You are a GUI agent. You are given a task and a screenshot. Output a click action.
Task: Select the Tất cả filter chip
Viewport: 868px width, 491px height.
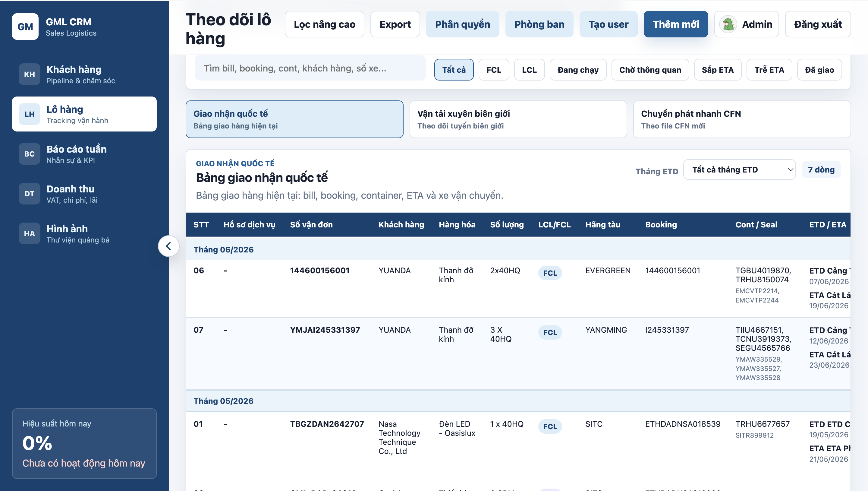coord(454,70)
